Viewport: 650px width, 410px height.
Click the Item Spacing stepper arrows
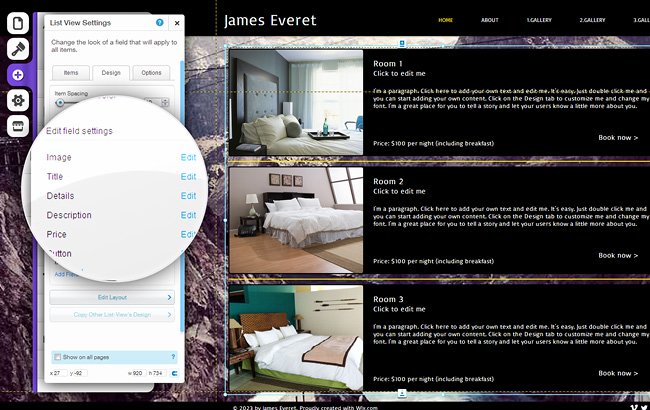tap(165, 102)
